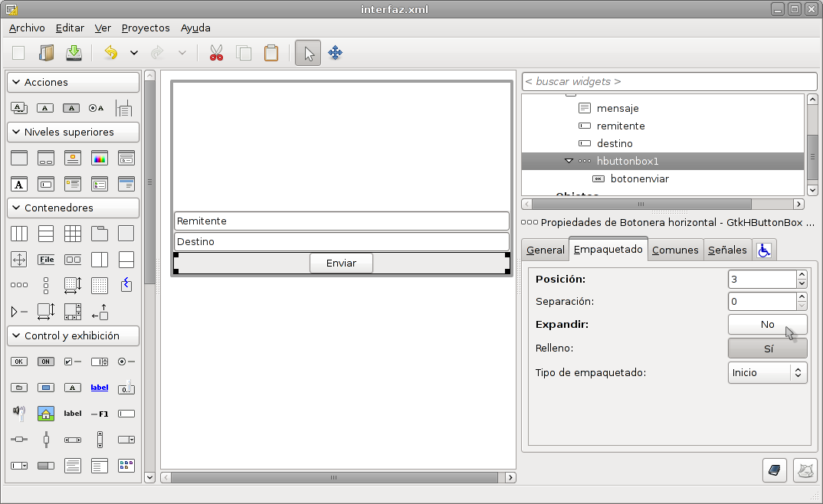Image resolution: width=823 pixels, height=504 pixels.
Task: Click the Remitente entry field in canvas
Action: 341,221
